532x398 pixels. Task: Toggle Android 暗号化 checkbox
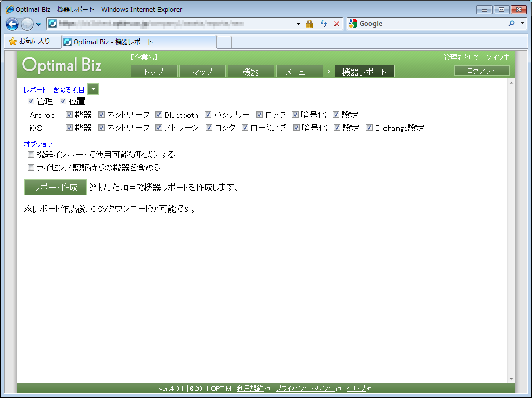[296, 115]
